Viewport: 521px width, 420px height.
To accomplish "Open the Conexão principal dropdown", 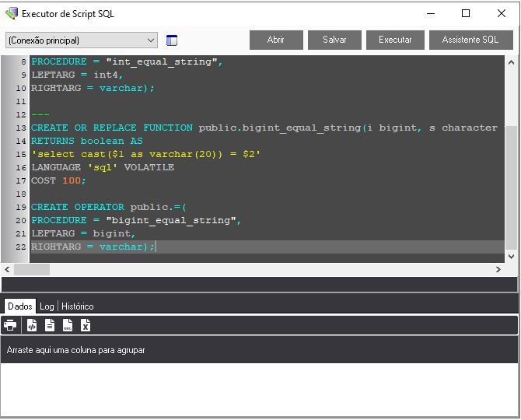I will [x=81, y=40].
